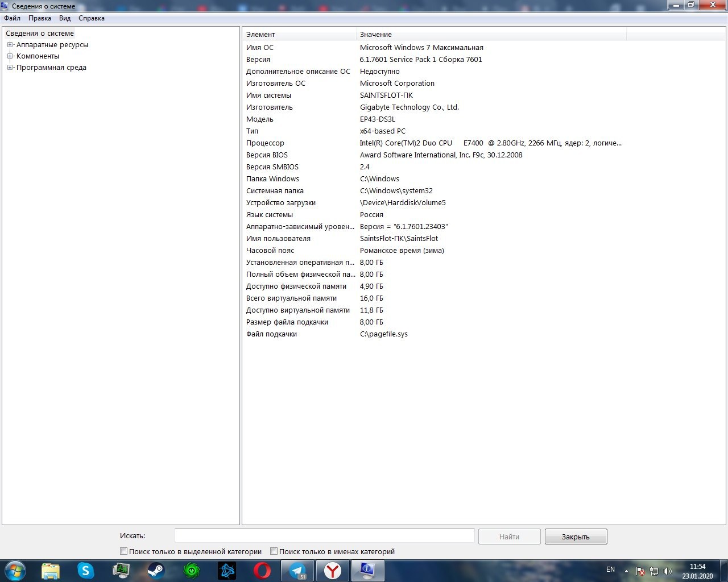Screen dimensions: 728x582
Task: Select the Аппаратные ресурсы tree label
Action: [52, 44]
